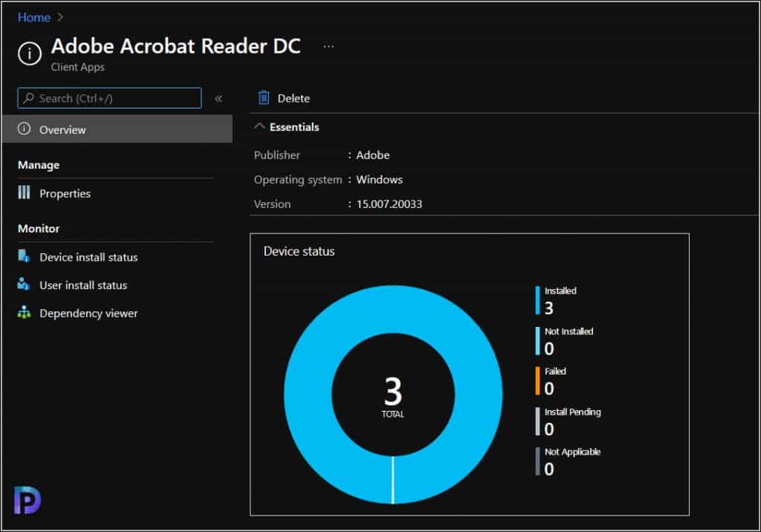Click the Not Installed legend entry

[564, 341]
